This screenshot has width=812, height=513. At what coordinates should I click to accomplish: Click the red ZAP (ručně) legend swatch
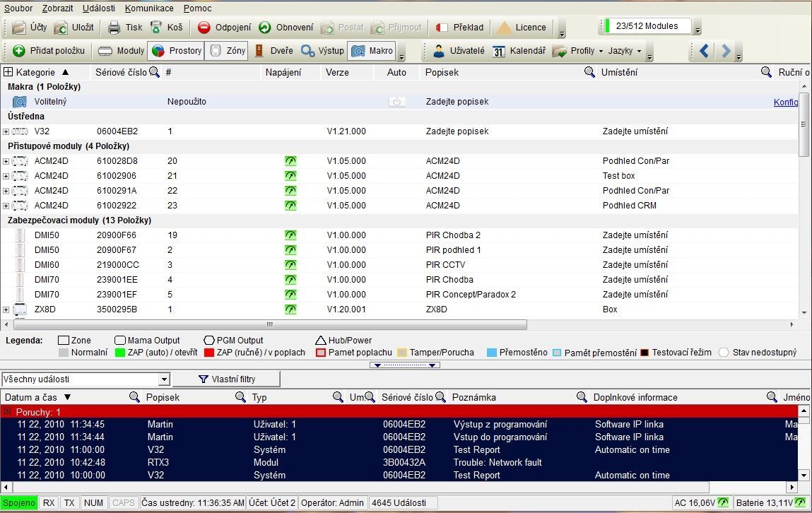point(208,353)
